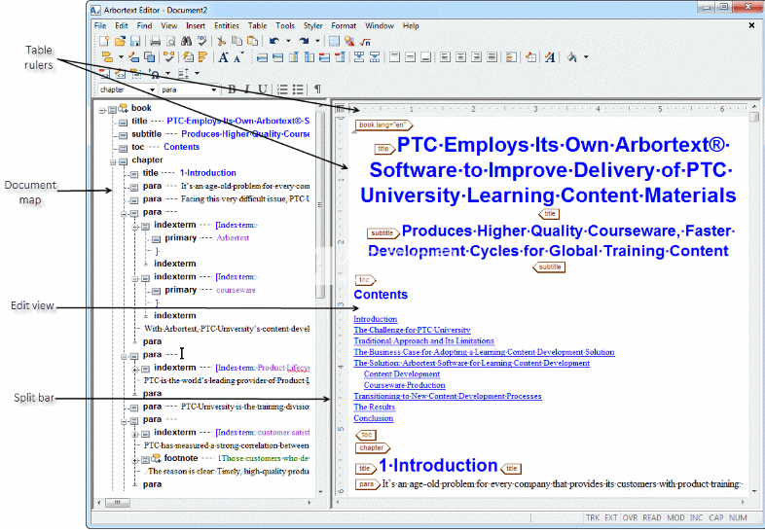Open the Content Development link
765x532 pixels.
click(402, 374)
